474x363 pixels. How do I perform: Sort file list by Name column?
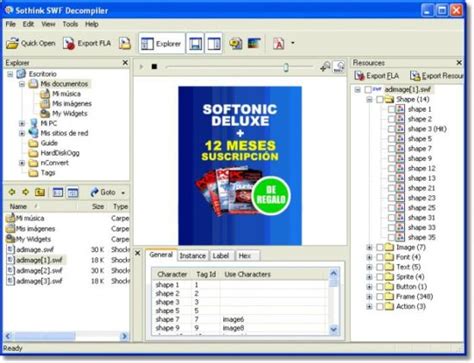[18, 207]
